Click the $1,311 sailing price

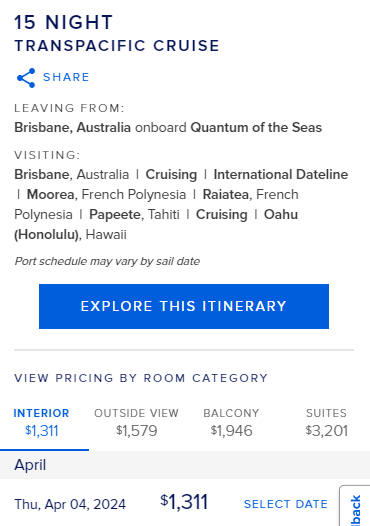tap(184, 502)
